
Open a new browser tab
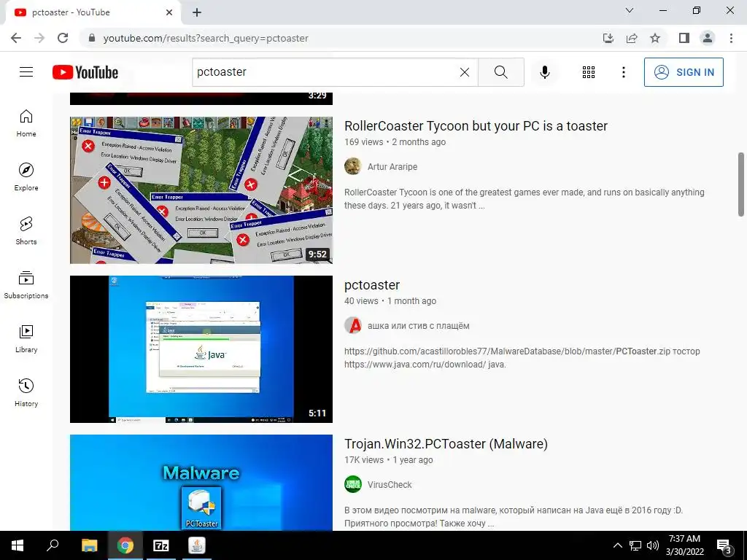(197, 13)
